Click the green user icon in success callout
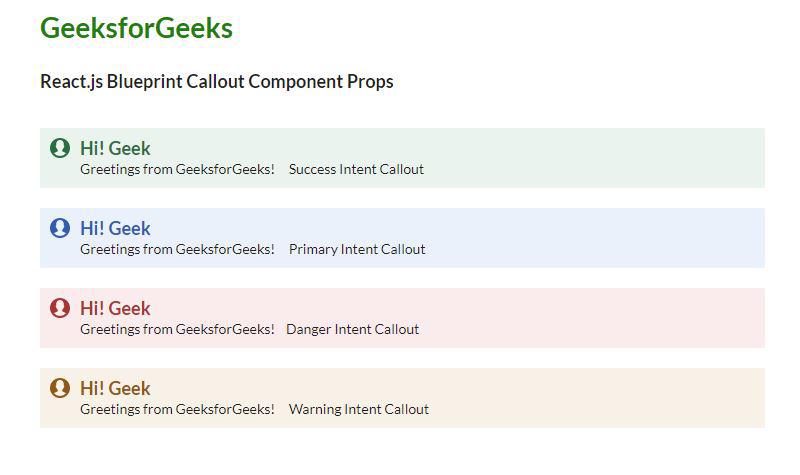 click(x=60, y=148)
